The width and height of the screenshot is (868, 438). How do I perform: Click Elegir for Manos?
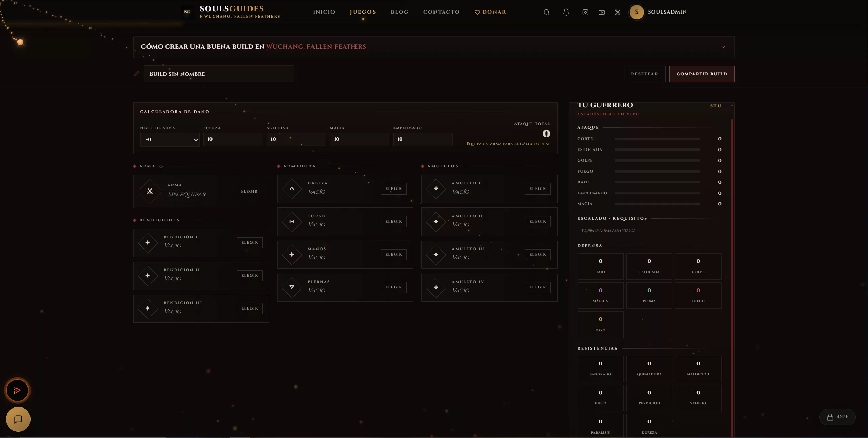click(393, 255)
